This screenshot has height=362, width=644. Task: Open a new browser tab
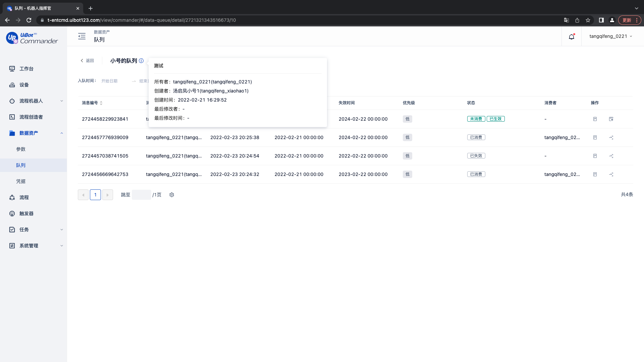point(91,8)
